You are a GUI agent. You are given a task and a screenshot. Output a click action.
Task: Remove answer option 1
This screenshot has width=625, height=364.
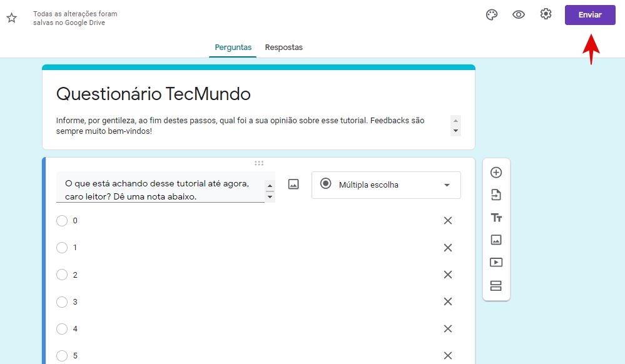coord(447,248)
